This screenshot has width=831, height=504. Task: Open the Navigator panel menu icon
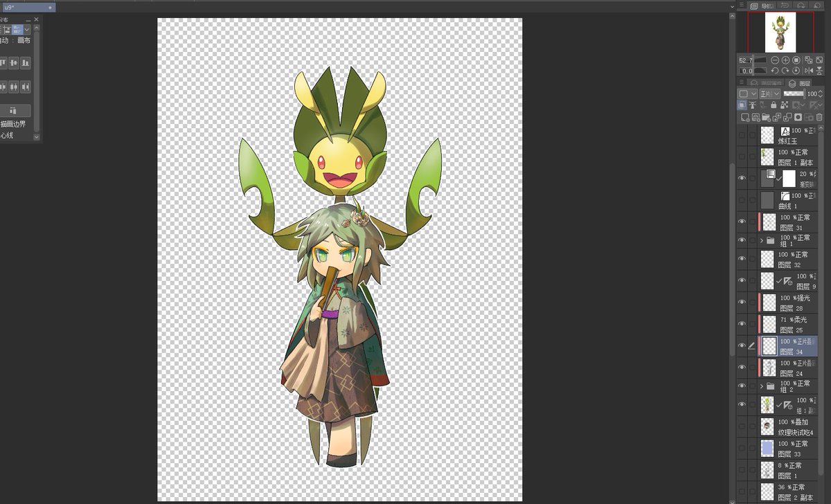(742, 5)
